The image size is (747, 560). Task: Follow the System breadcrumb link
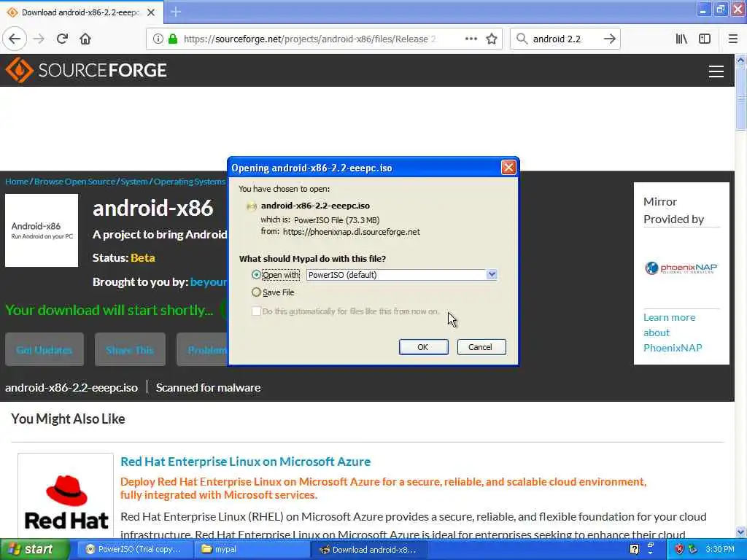(x=134, y=182)
